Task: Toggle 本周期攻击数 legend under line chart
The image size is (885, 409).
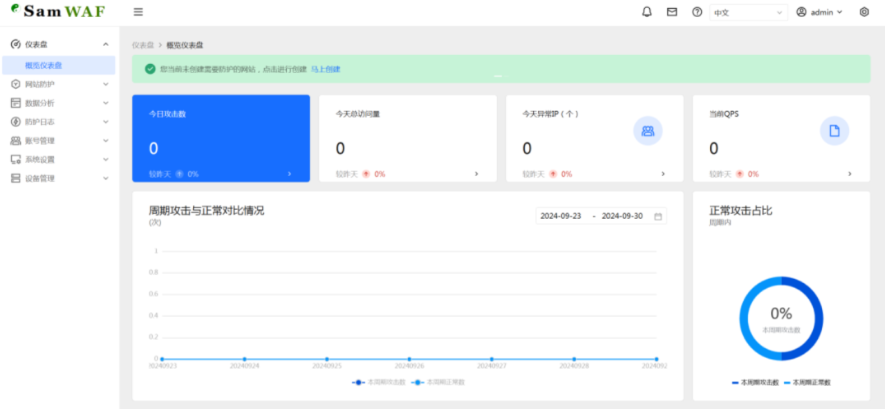Action: (x=378, y=382)
